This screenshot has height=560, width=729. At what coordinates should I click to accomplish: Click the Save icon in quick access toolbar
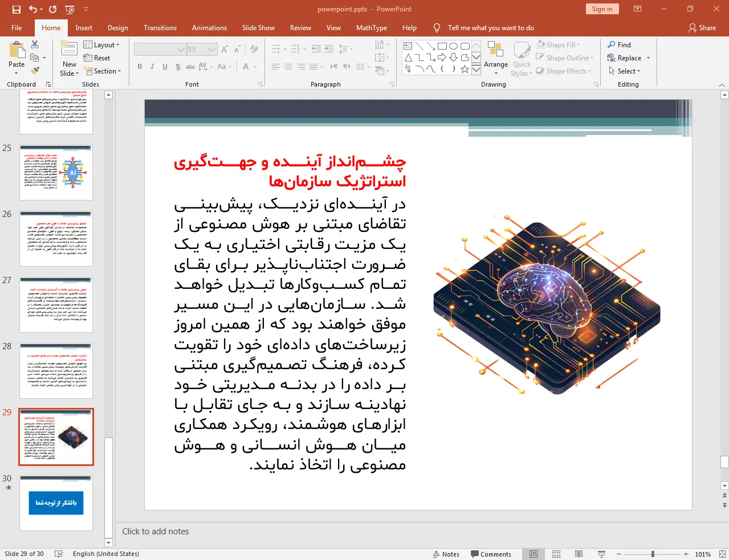tap(16, 9)
